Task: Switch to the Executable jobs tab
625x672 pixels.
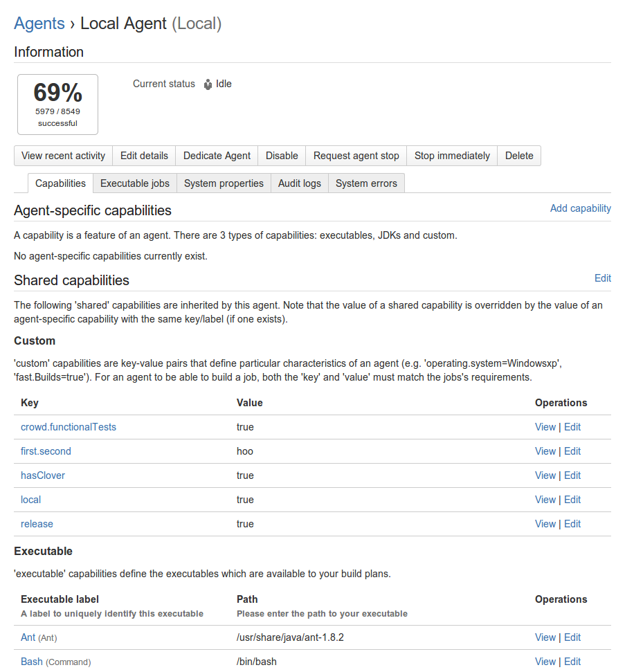Action: [135, 183]
